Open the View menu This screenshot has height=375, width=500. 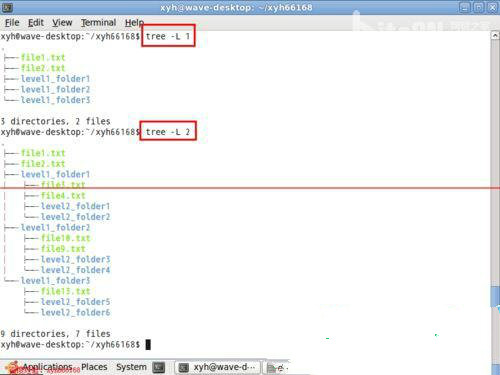(x=62, y=23)
